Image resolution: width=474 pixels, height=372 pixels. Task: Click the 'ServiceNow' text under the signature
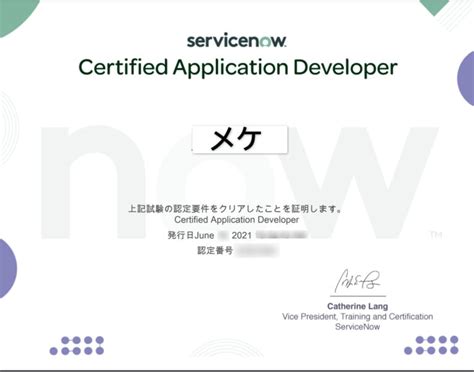357,327
